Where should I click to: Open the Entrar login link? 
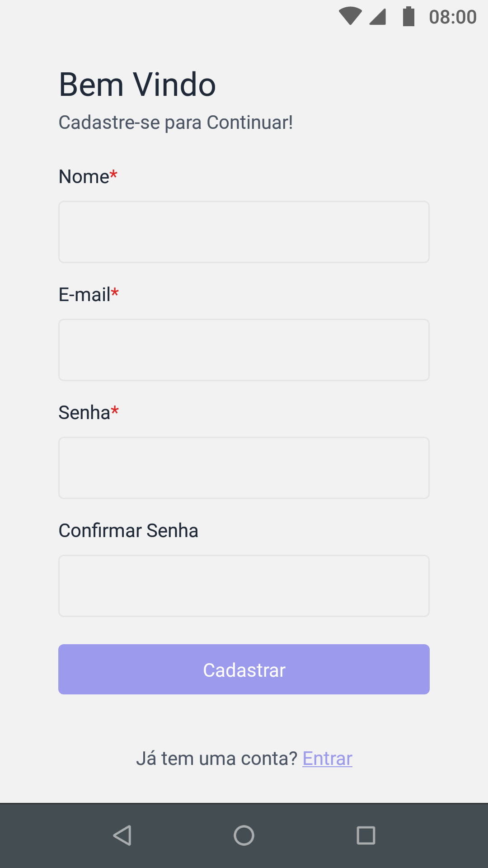pos(327,759)
